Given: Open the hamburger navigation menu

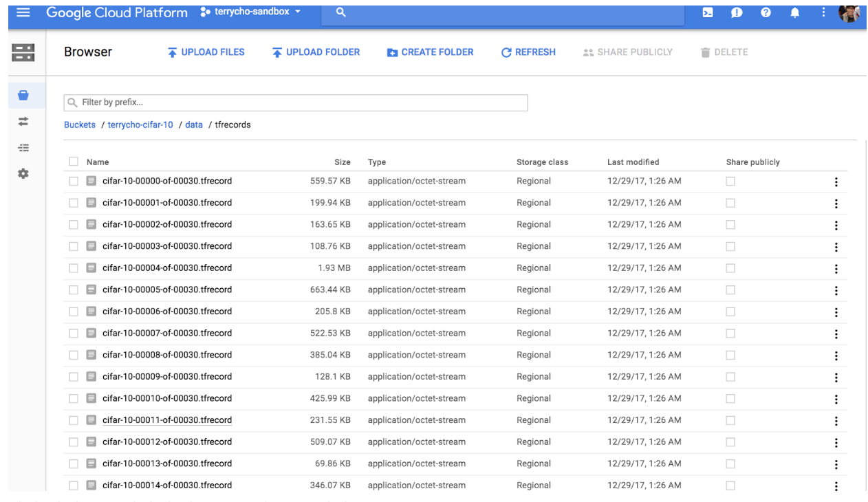Looking at the screenshot, I should 23,12.
